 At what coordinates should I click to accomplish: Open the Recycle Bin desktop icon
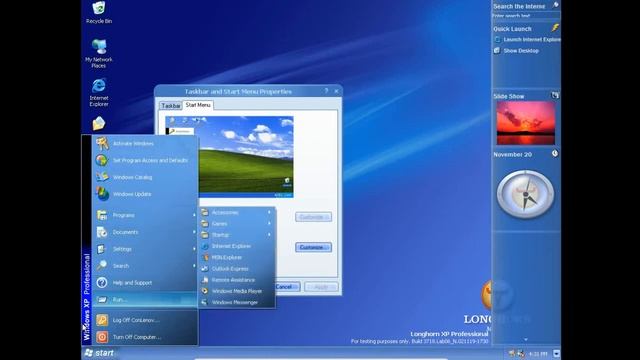coord(99,12)
